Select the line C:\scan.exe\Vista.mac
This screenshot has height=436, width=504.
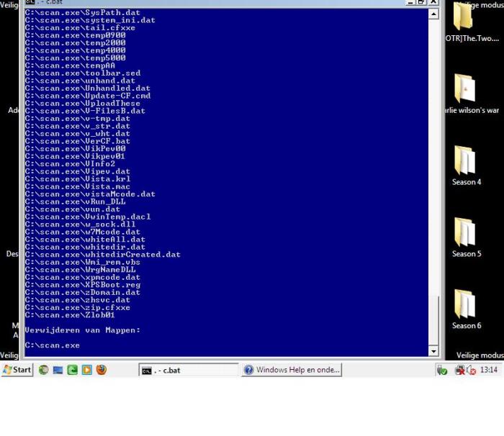coord(78,186)
